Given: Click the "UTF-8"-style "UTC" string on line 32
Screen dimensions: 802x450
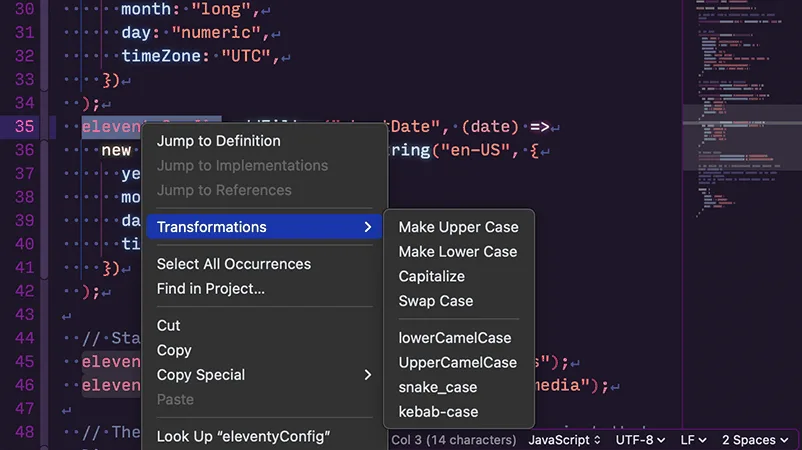Looking at the screenshot, I should [246, 56].
